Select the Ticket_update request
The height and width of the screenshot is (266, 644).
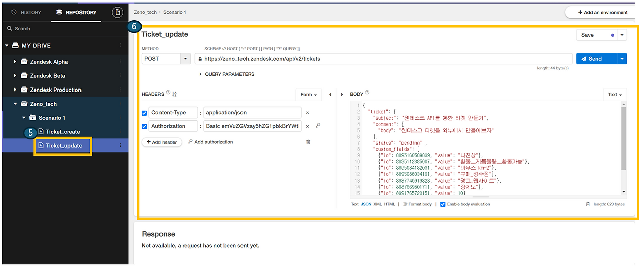63,146
